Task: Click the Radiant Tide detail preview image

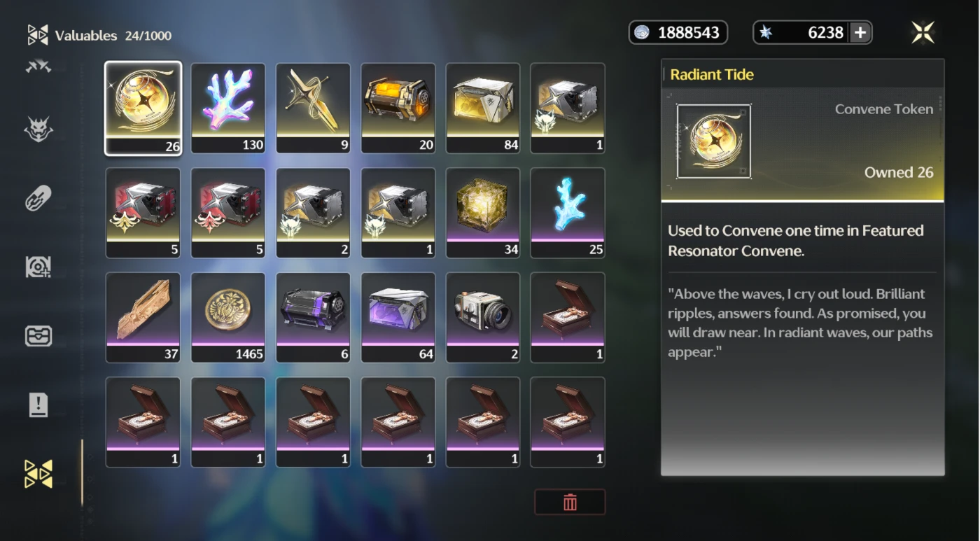Action: tap(714, 141)
